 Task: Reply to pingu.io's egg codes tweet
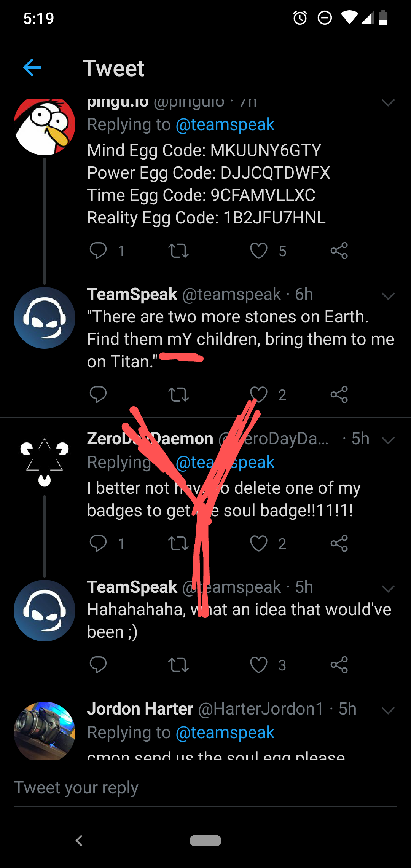coord(98,251)
